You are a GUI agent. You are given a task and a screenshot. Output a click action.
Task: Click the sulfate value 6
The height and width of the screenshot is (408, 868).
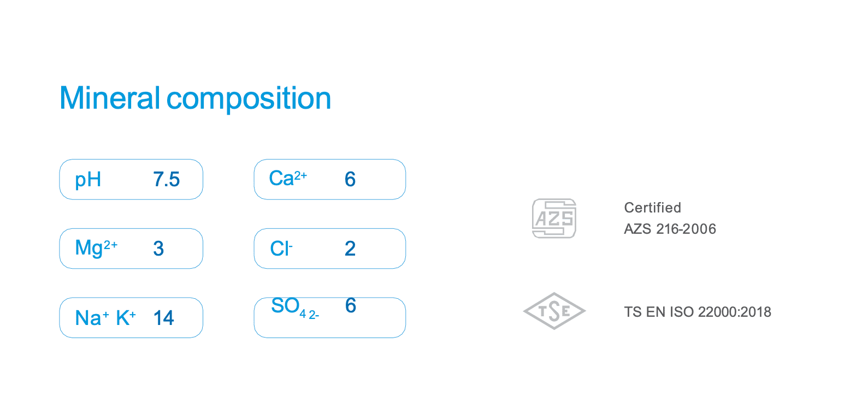pyautogui.click(x=351, y=306)
